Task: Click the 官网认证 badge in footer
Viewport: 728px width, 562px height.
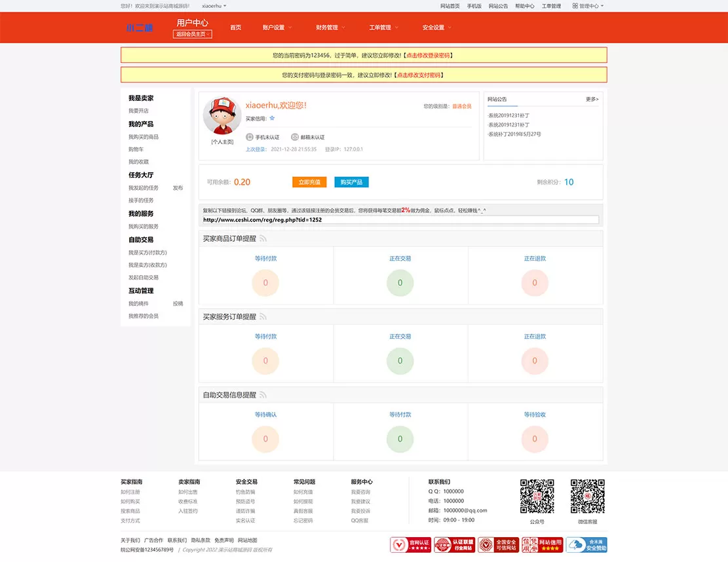Action: pyautogui.click(x=410, y=545)
